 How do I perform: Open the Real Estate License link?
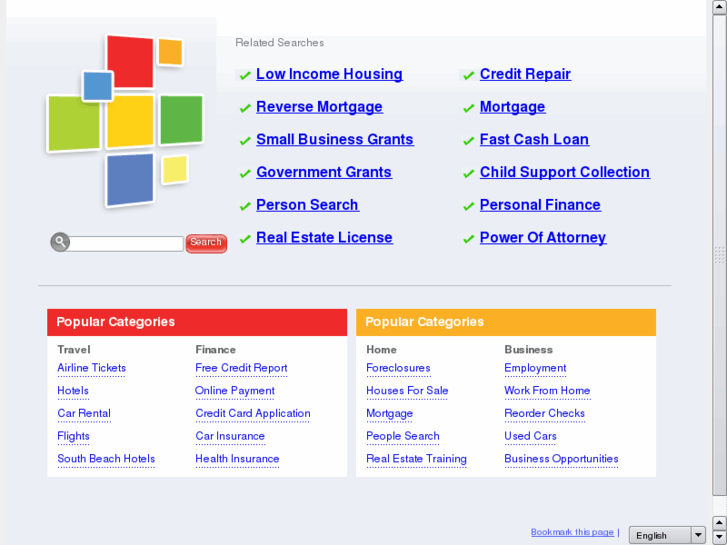click(324, 238)
